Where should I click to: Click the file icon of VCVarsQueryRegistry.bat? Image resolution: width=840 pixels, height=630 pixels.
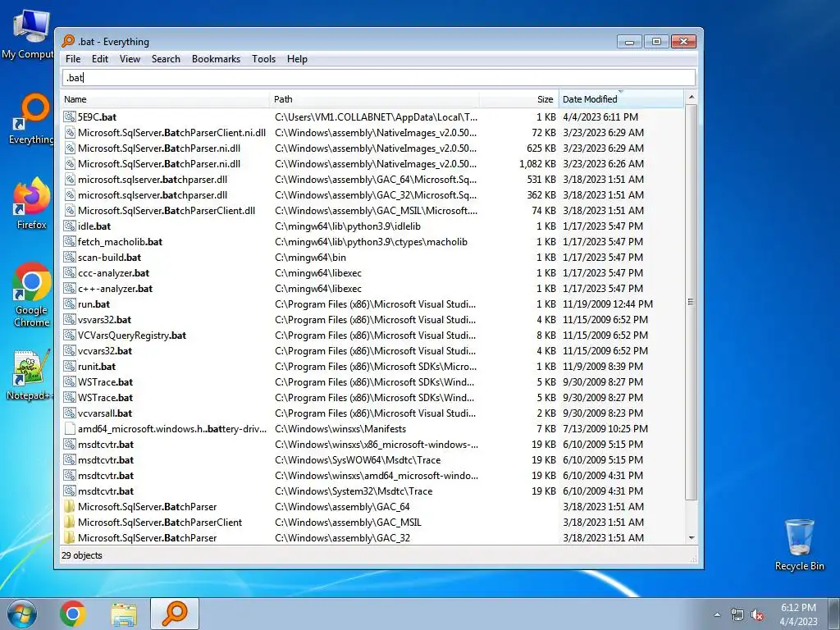coord(70,335)
